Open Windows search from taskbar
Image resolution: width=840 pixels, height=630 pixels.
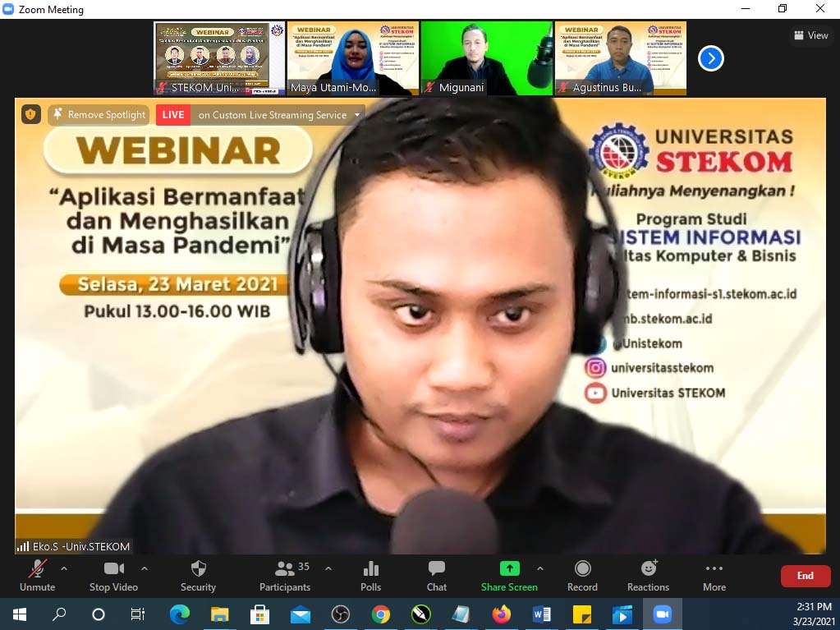[59, 614]
